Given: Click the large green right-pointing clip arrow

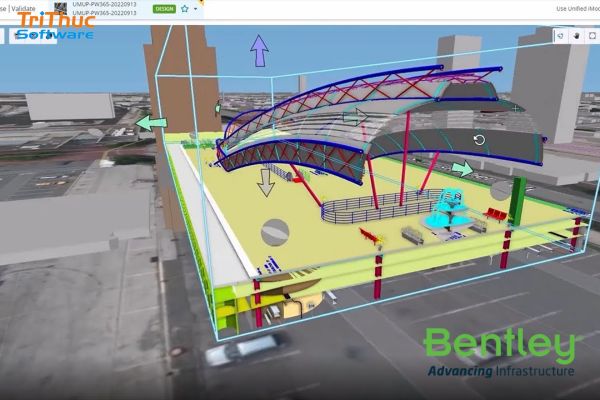Looking at the screenshot, I should [462, 168].
